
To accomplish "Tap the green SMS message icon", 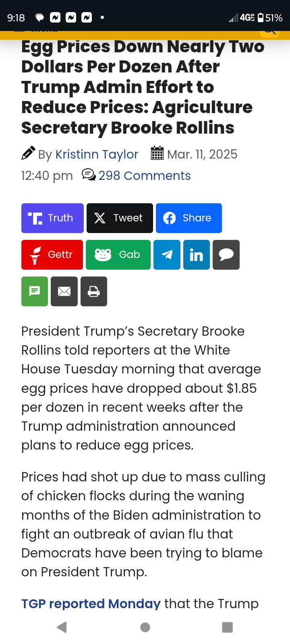I will coord(35,291).
